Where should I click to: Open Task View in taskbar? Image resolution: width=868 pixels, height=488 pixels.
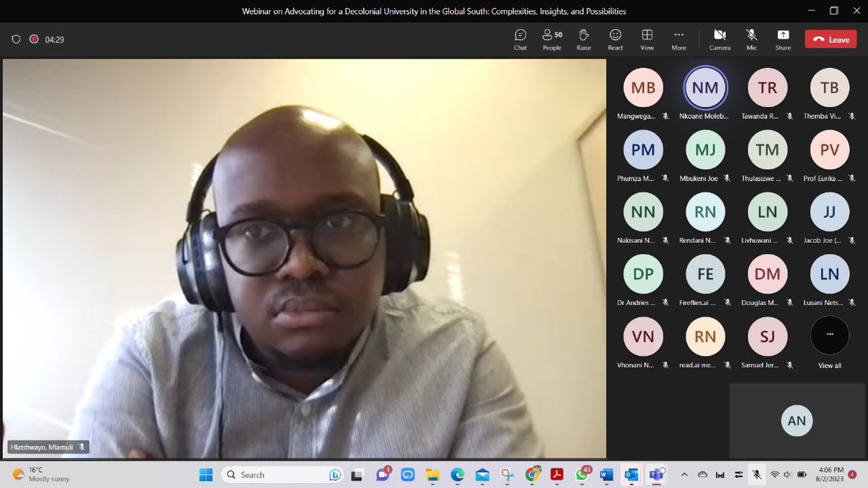(x=357, y=474)
